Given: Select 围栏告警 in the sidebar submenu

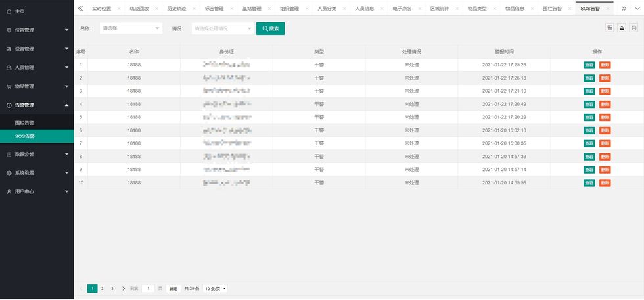Looking at the screenshot, I should (25, 122).
